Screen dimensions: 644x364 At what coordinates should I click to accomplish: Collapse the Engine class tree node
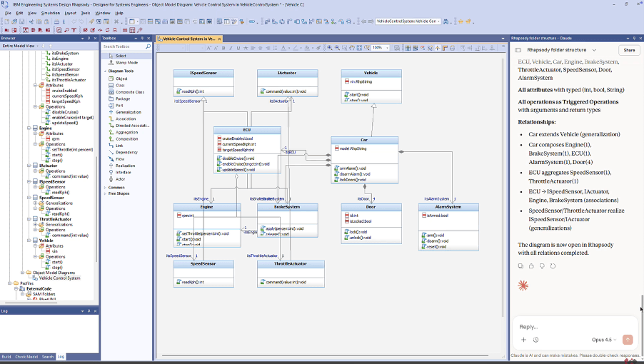tap(29, 128)
